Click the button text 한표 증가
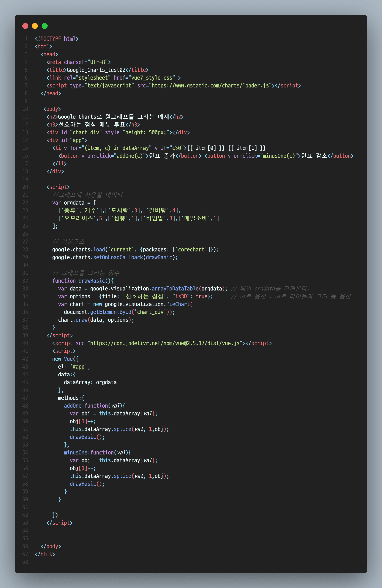Screen dimensions: 382x588 [x=162, y=156]
